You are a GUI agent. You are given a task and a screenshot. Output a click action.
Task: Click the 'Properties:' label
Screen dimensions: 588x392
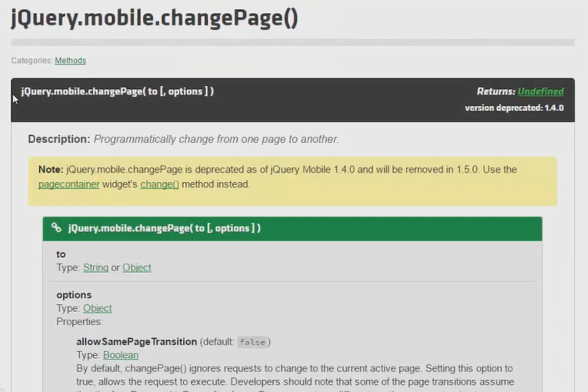pos(80,321)
